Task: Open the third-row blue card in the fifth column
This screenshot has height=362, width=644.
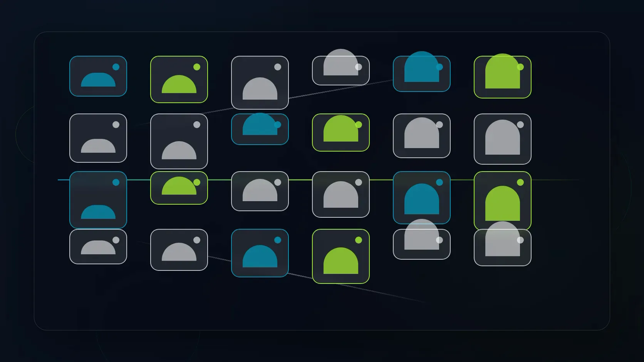Action: pyautogui.click(x=422, y=198)
